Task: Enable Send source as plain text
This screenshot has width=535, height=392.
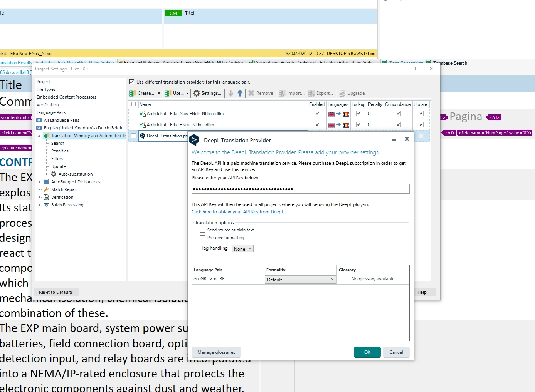Action: pyautogui.click(x=203, y=230)
